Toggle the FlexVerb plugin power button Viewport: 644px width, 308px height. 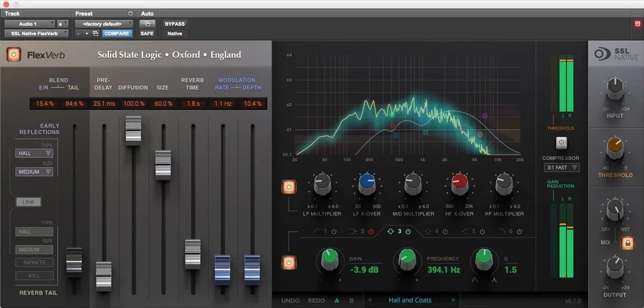[14, 54]
